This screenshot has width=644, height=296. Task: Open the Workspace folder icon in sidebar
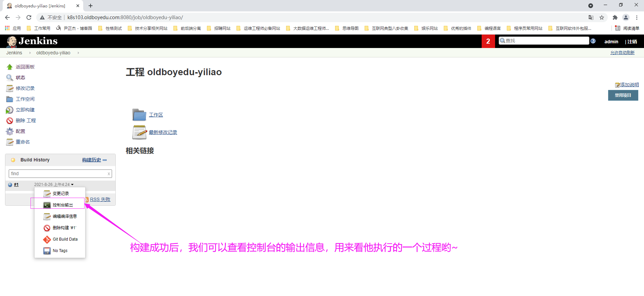point(10,99)
